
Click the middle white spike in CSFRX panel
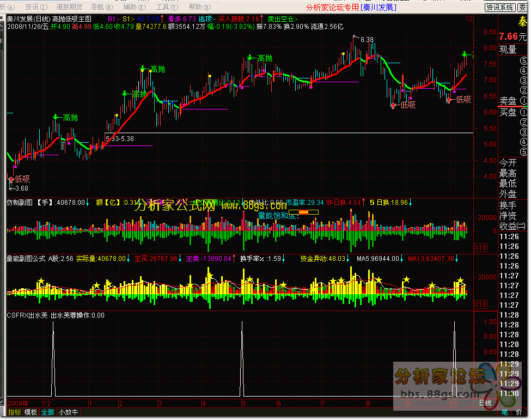point(242,358)
